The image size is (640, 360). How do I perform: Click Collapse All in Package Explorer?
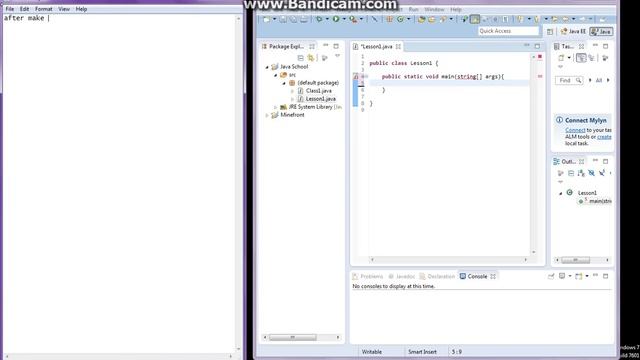tap(300, 58)
